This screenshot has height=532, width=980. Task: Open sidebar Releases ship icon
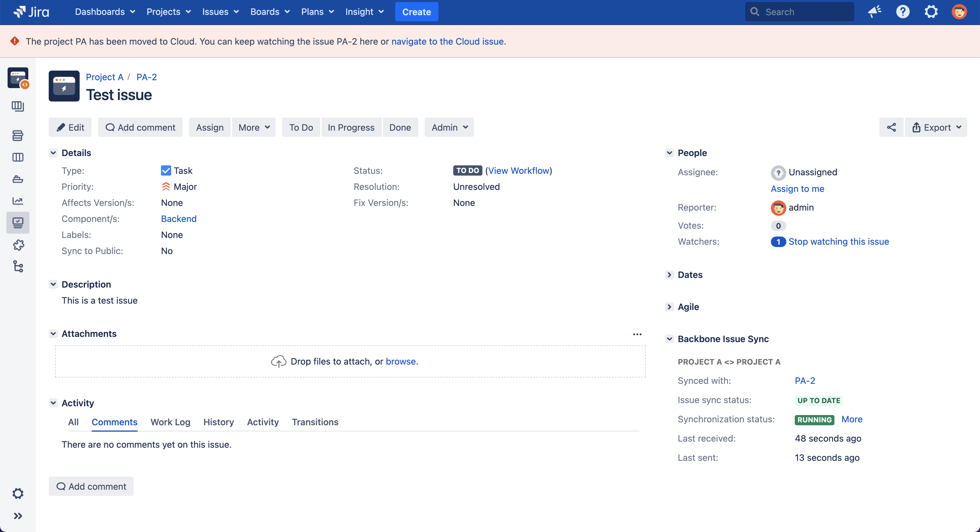pos(18,179)
